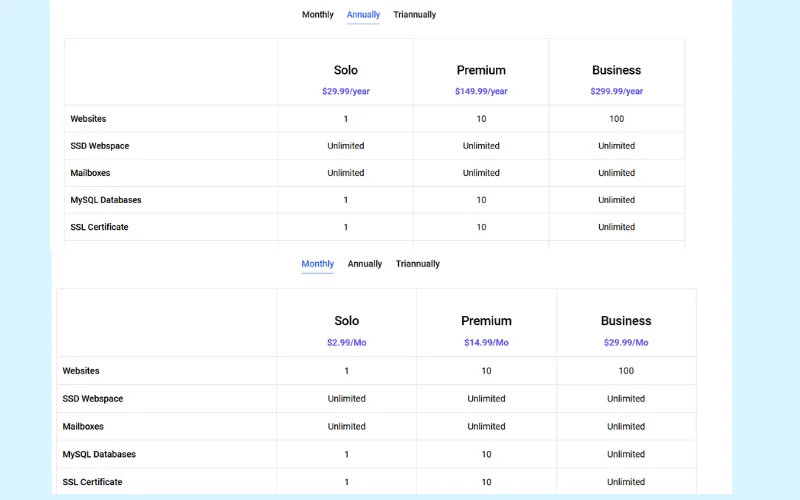Click SSL Certificate label in monthly table

pyautogui.click(x=92, y=482)
